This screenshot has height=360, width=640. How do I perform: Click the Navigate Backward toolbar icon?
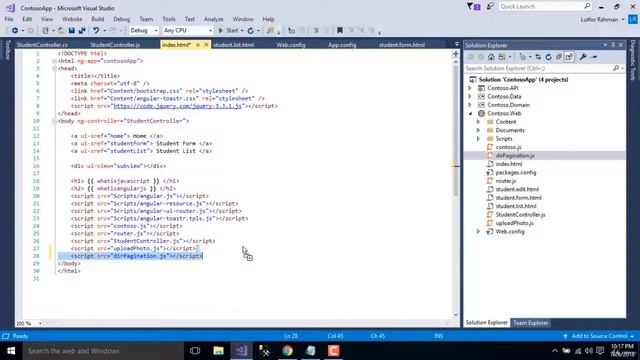15,31
